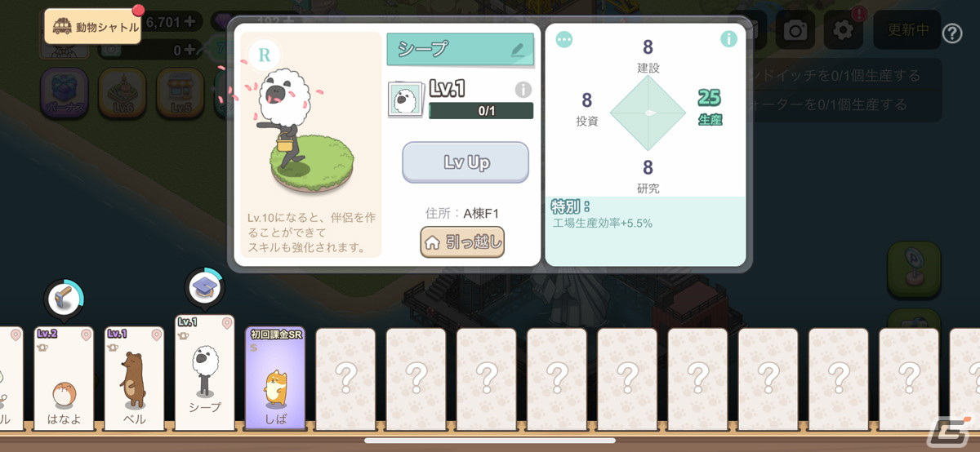Tap the sheep avatar thumbnail beside Lv.1
The width and height of the screenshot is (980, 452).
pos(405,100)
